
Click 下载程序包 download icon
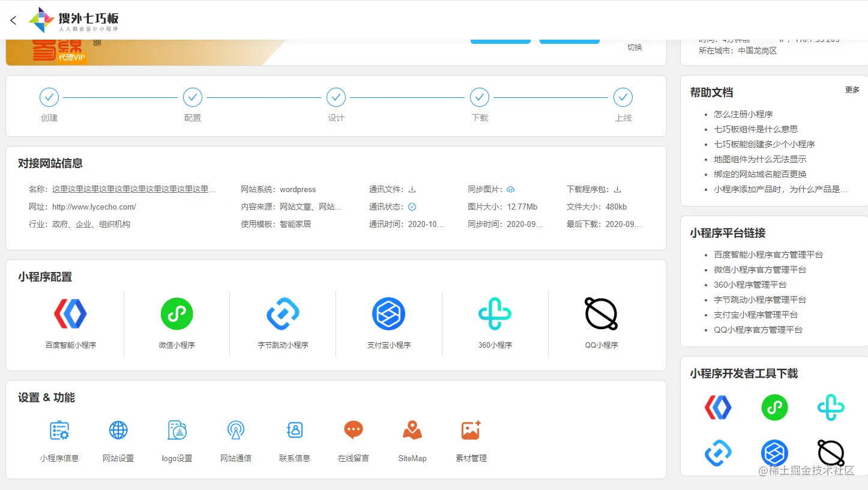(616, 189)
